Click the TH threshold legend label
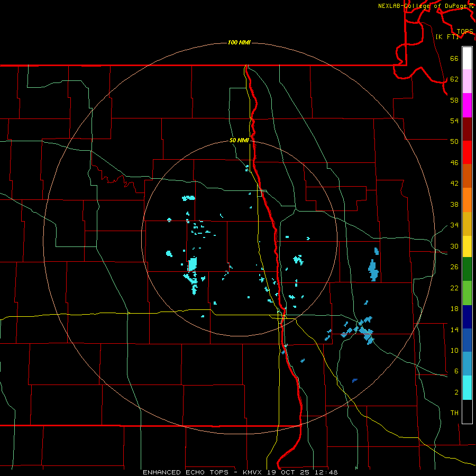 454,413
